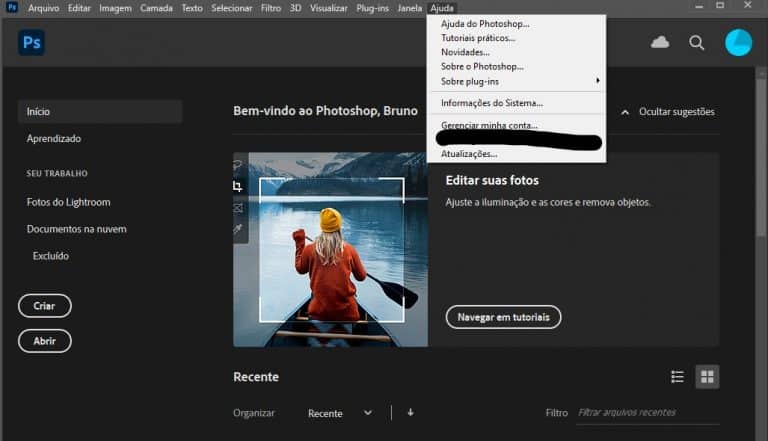Open the Janela menu
The width and height of the screenshot is (768, 441).
pos(409,8)
